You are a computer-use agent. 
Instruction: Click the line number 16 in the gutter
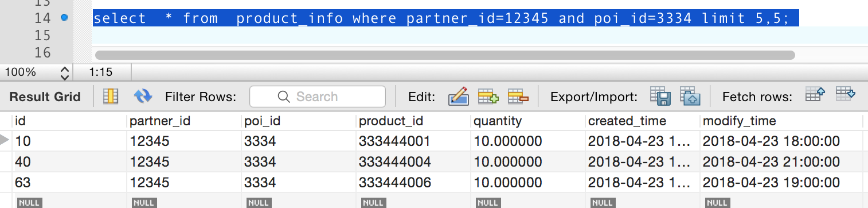[x=43, y=52]
